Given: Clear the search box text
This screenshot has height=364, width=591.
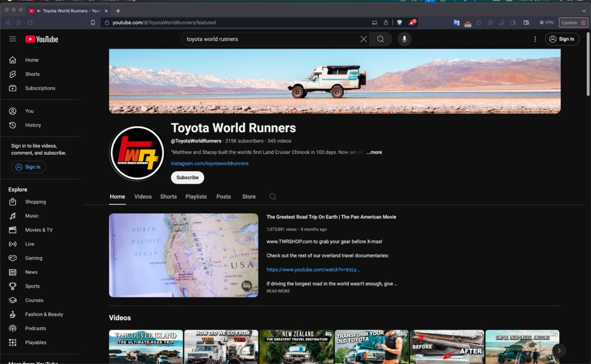Looking at the screenshot, I should [x=363, y=39].
